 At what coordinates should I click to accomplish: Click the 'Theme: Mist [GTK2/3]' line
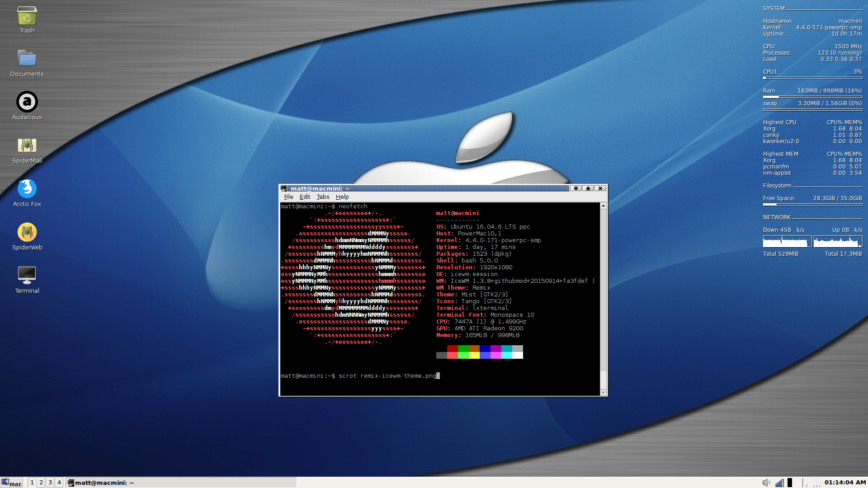(x=472, y=295)
